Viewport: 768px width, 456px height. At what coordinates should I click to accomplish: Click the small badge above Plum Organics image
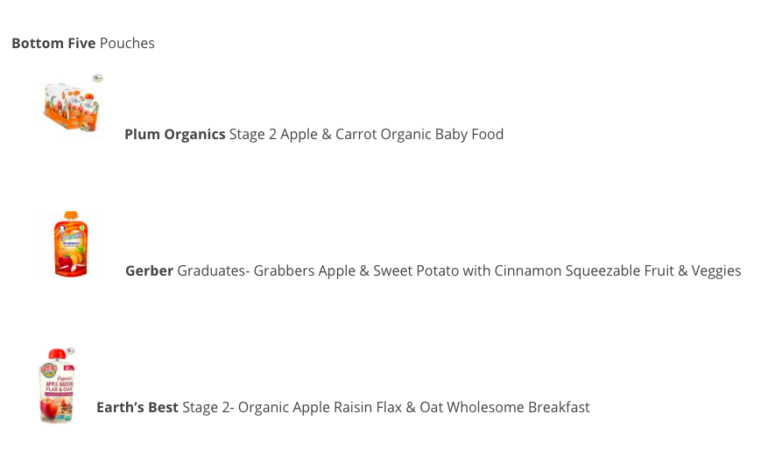[x=98, y=78]
